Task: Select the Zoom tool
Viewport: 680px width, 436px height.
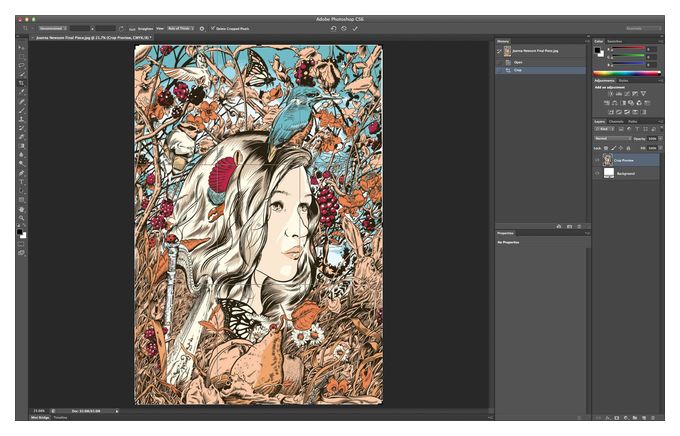Action: tap(21, 218)
